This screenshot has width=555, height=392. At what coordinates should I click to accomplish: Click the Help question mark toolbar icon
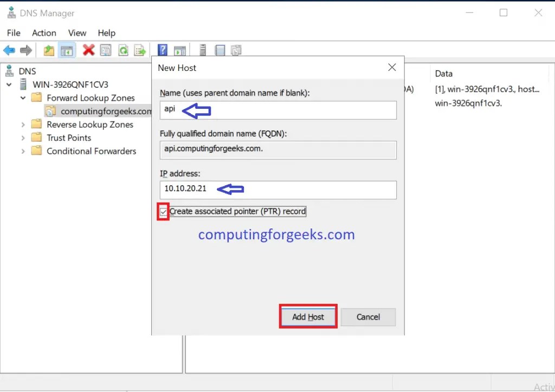click(162, 50)
